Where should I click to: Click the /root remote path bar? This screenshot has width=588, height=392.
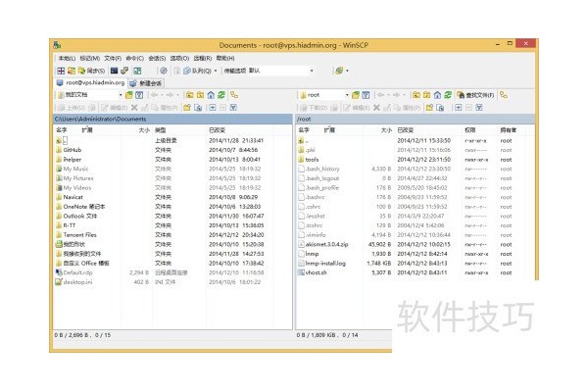416,119
